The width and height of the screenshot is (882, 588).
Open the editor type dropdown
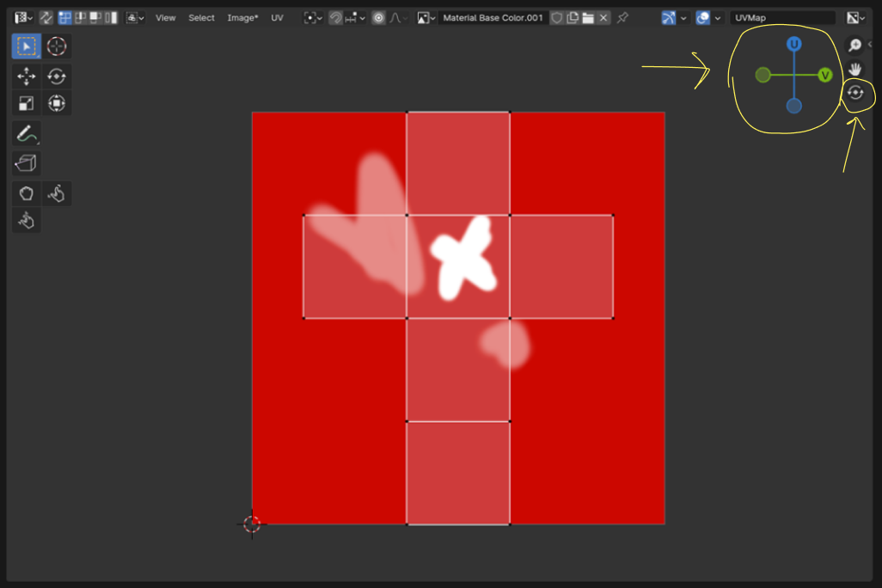23,17
